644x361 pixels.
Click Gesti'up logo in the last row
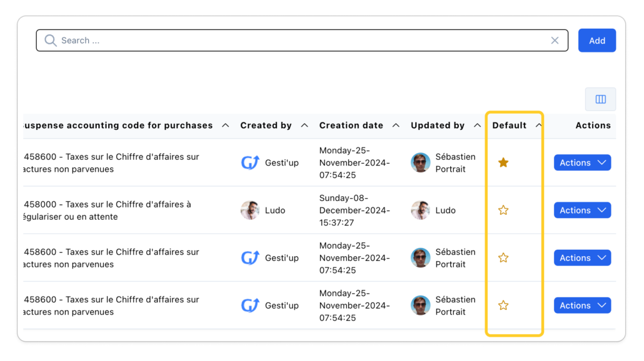click(250, 305)
